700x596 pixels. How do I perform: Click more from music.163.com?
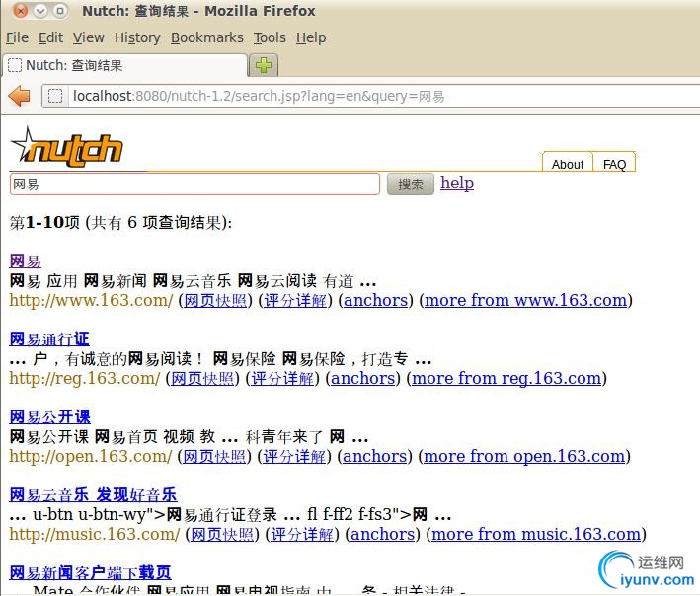click(x=536, y=535)
